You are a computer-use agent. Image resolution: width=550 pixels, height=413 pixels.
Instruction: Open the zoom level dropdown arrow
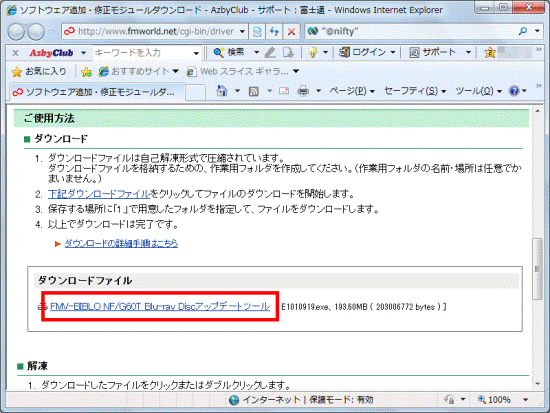pyautogui.click(x=525, y=400)
